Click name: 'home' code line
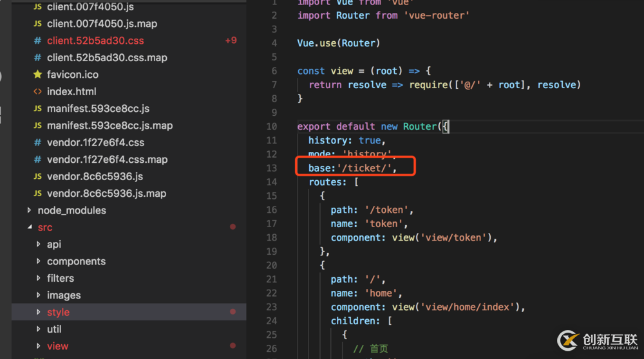Viewport: 644px width, 359px height. point(366,293)
